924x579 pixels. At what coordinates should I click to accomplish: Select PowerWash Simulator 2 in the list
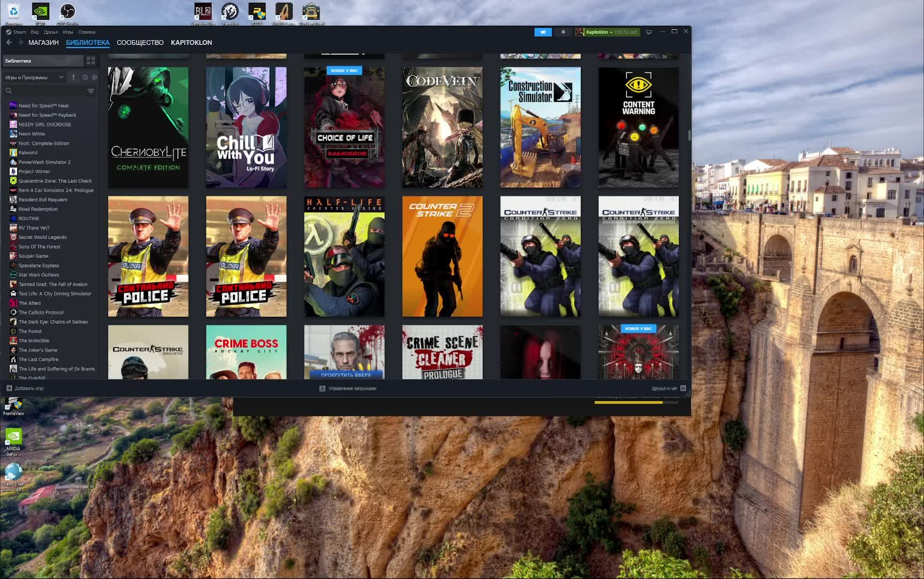[x=51, y=162]
